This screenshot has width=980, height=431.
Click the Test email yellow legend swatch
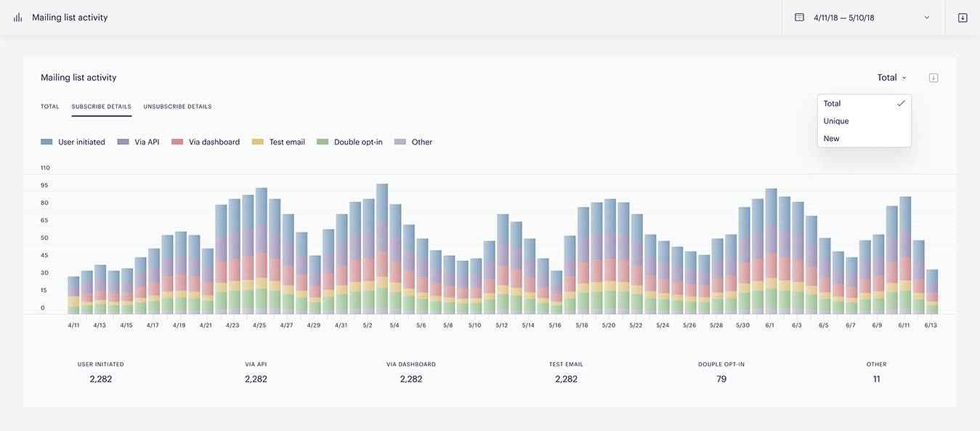point(257,142)
